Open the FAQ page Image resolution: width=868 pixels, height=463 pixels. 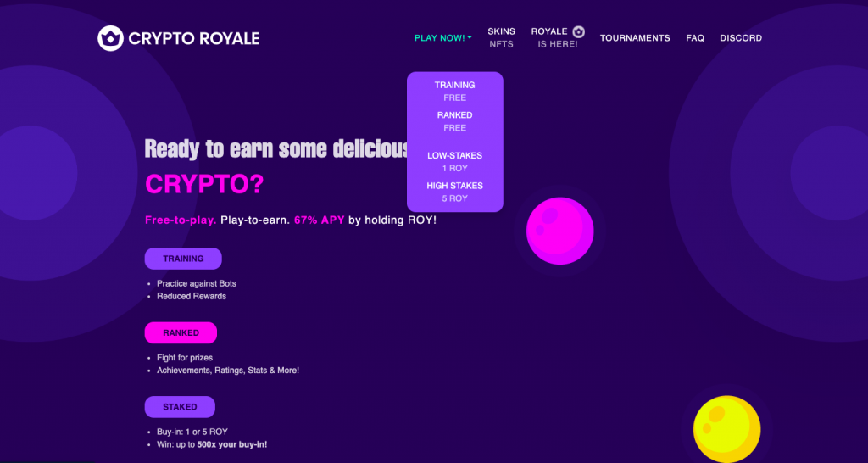(695, 38)
